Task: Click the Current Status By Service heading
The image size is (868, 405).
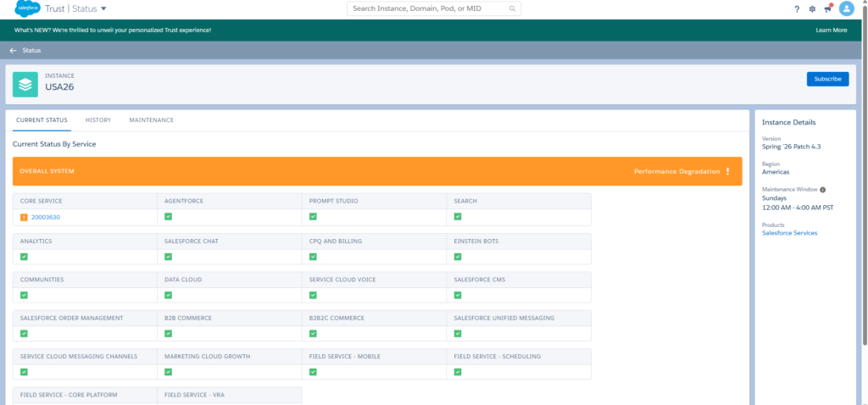Action: tap(54, 144)
